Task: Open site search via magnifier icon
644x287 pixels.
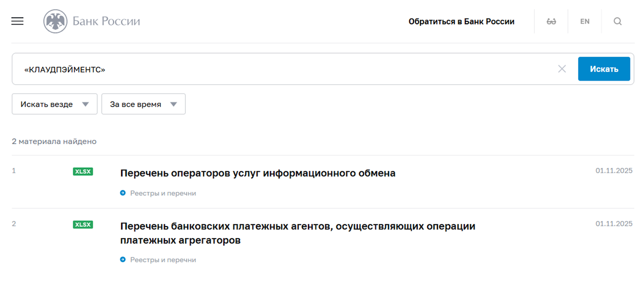Action: (x=617, y=21)
